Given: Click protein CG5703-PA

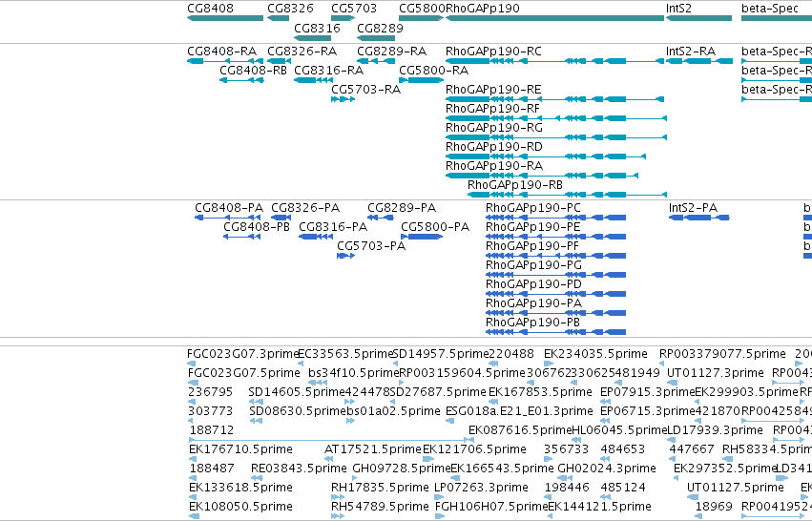Looking at the screenshot, I should pos(345,257).
